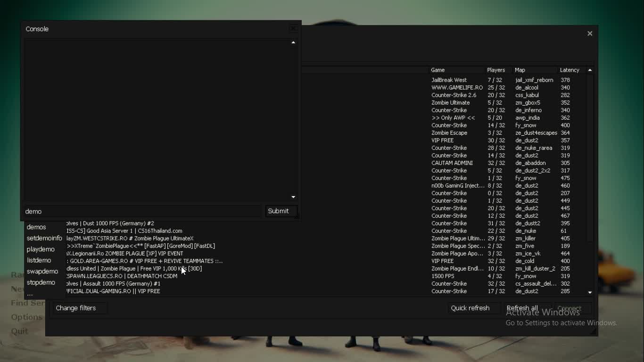This screenshot has height=362, width=644.
Task: Sort servers by the Players column
Action: click(499, 70)
